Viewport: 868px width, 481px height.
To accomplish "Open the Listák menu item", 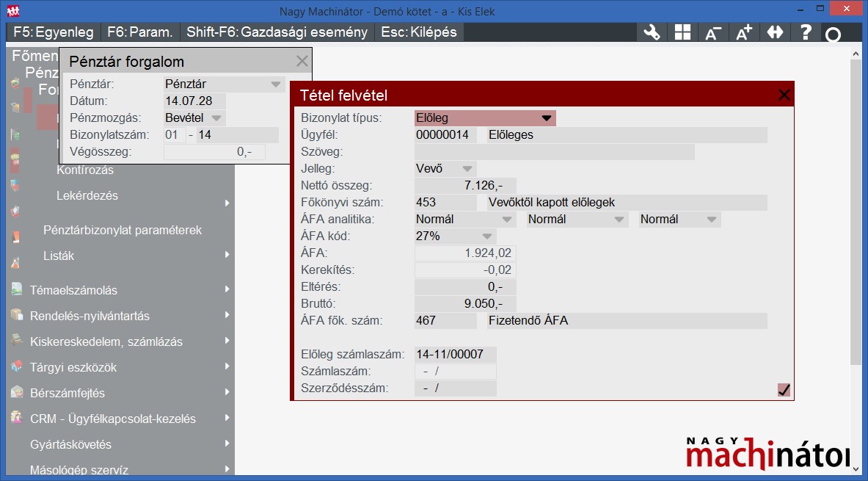I will 59,256.
